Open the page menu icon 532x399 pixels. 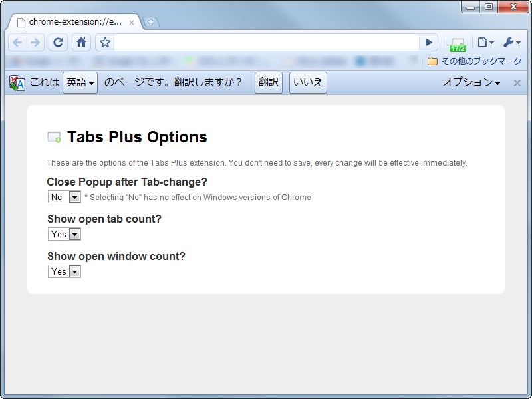(485, 43)
